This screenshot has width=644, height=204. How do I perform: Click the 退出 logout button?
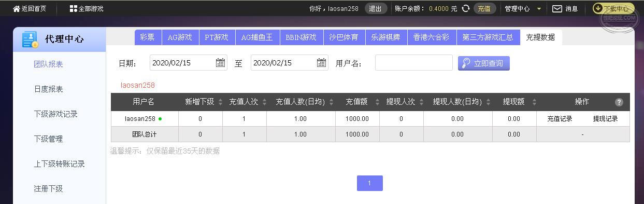click(x=376, y=8)
